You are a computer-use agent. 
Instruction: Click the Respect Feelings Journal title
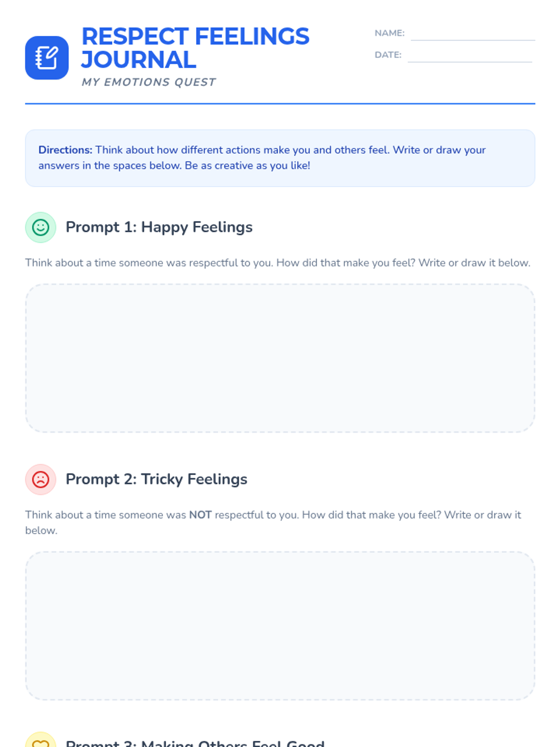coord(195,48)
